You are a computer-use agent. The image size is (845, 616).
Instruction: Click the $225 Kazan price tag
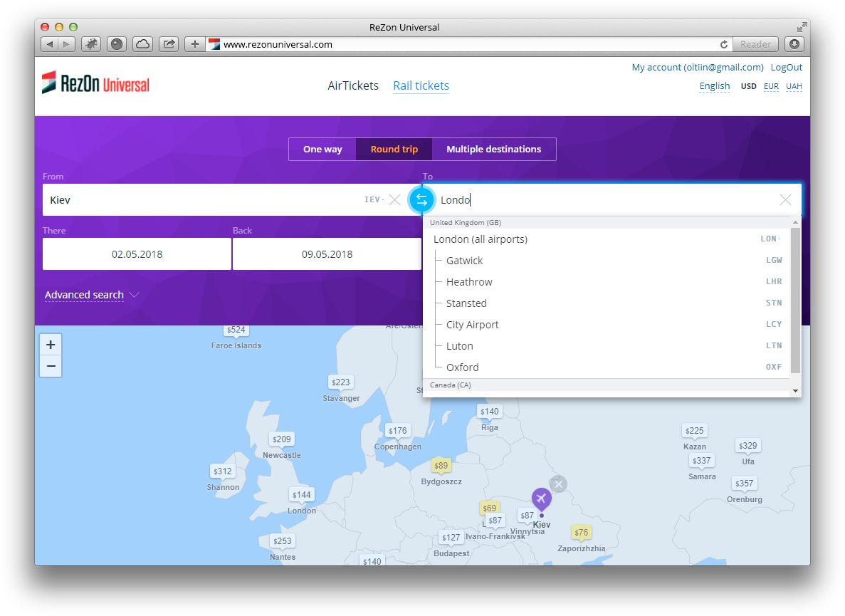(x=694, y=431)
